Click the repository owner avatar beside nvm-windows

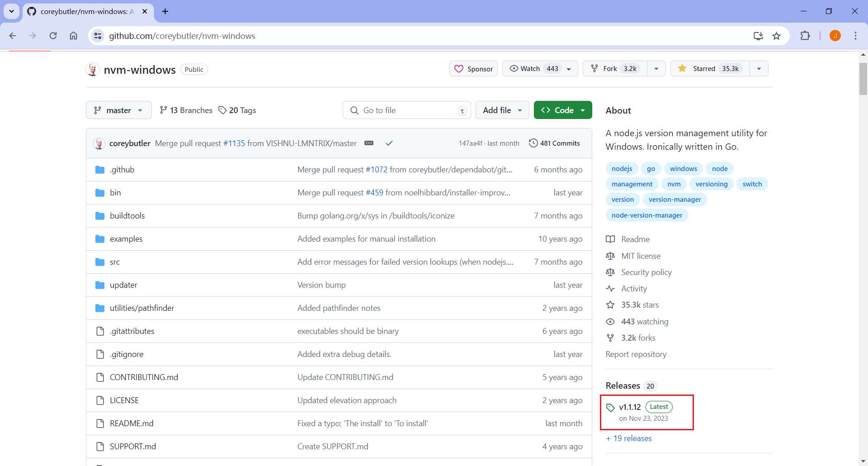(93, 69)
